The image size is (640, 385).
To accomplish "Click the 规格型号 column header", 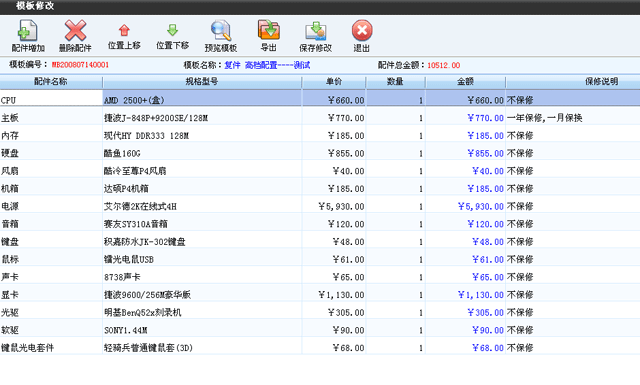I will pos(202,82).
